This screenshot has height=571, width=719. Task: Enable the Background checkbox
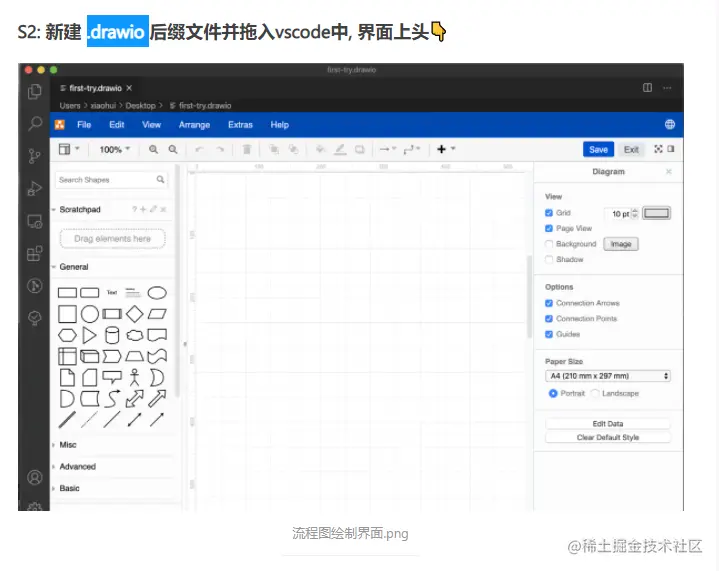point(549,244)
